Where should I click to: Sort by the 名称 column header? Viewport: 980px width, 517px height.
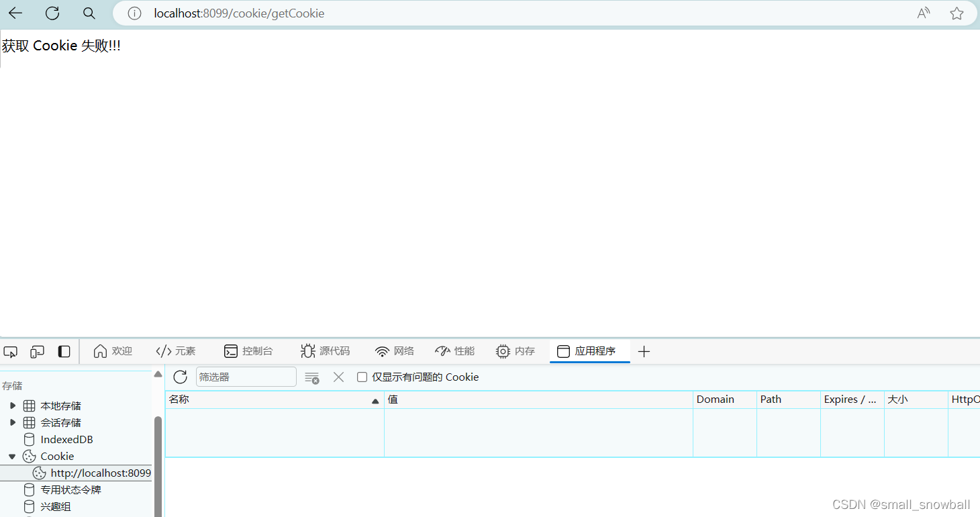pyautogui.click(x=275, y=399)
